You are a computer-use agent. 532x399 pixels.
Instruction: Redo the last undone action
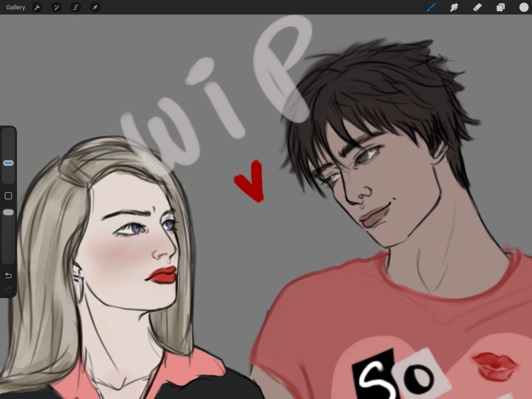click(x=9, y=289)
